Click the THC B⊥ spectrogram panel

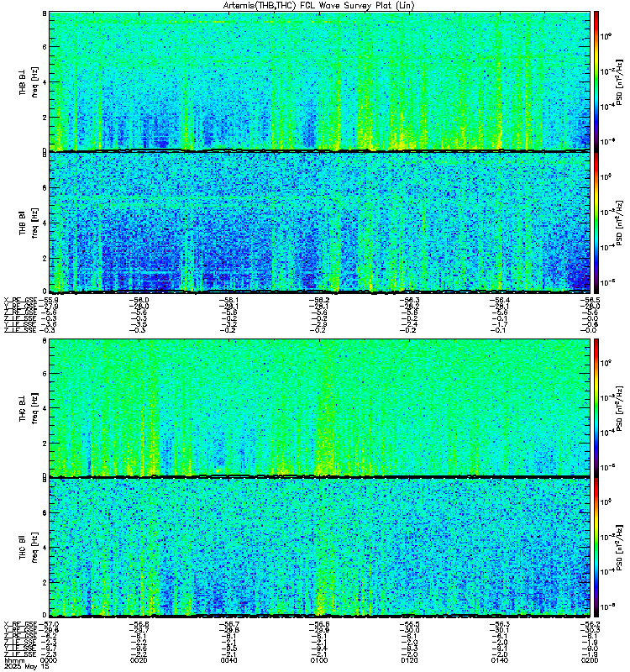(x=320, y=407)
